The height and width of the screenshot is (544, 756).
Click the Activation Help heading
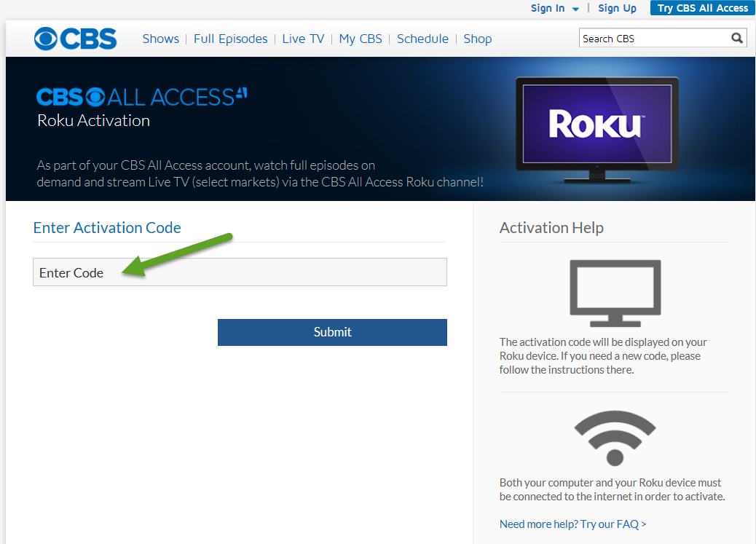click(551, 228)
